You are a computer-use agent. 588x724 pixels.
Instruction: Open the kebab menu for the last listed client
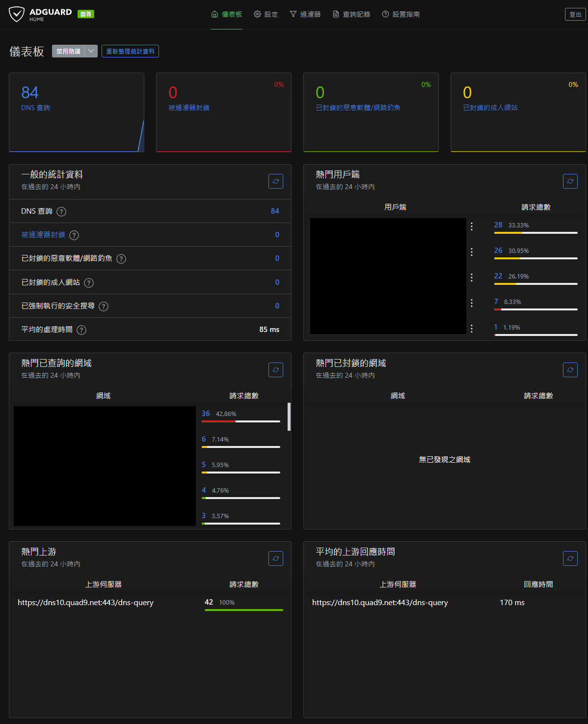[472, 328]
